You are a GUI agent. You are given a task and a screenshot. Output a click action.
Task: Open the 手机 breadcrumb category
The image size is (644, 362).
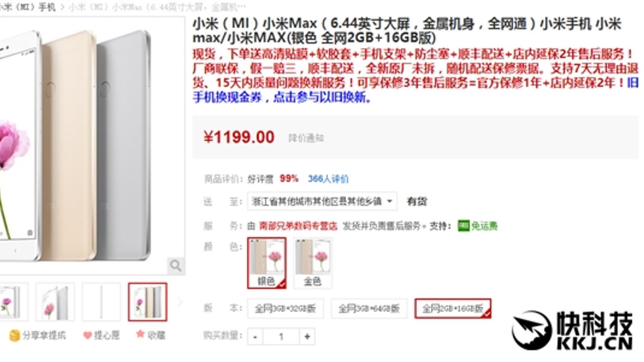click(47, 7)
